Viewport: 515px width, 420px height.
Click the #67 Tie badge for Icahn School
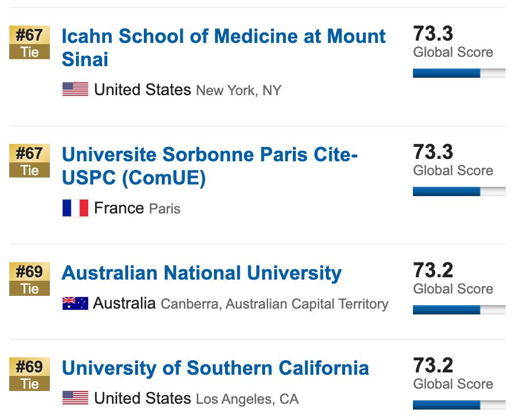[x=30, y=43]
